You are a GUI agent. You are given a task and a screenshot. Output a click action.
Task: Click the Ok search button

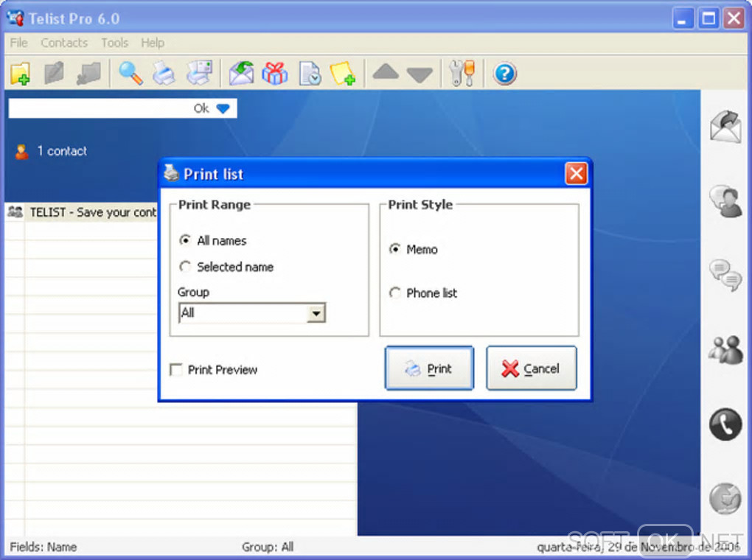201,108
